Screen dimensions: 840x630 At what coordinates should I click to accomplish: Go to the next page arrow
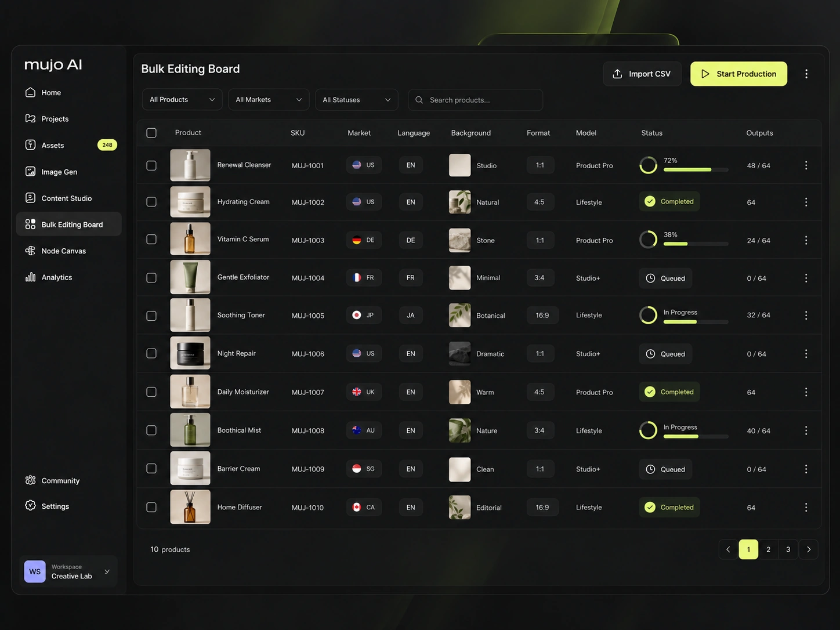(x=809, y=549)
